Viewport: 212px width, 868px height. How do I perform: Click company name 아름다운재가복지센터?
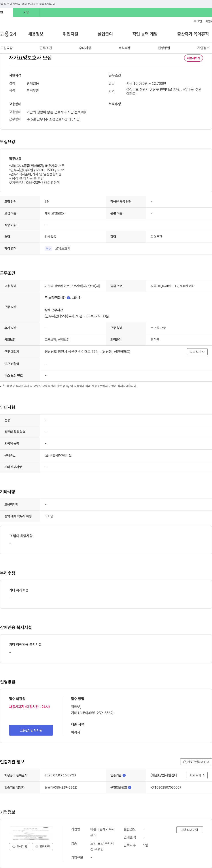pyautogui.click(x=102, y=832)
